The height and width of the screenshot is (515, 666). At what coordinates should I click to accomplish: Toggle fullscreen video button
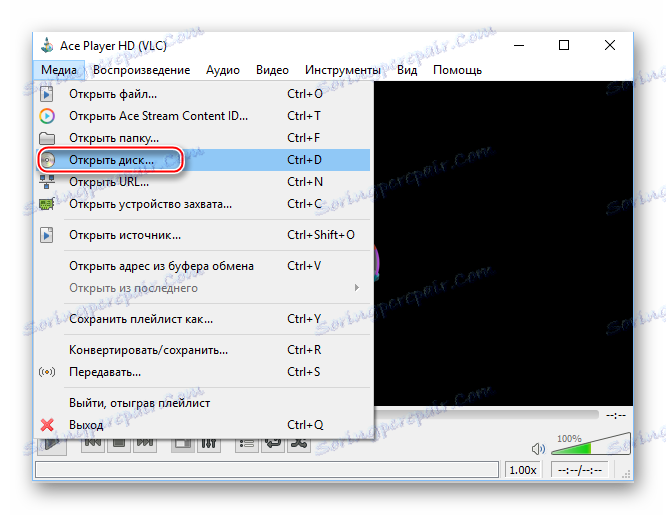(x=183, y=444)
